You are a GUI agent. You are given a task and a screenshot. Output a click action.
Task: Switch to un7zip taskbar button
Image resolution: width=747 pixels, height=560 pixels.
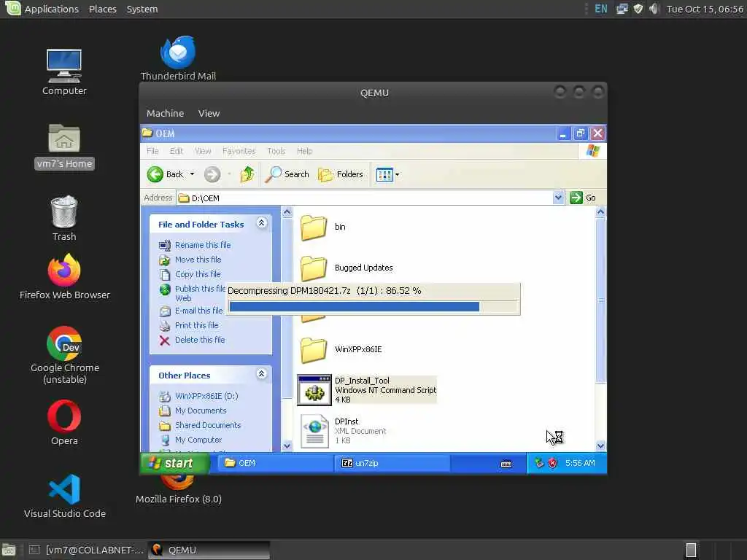[x=392, y=463]
